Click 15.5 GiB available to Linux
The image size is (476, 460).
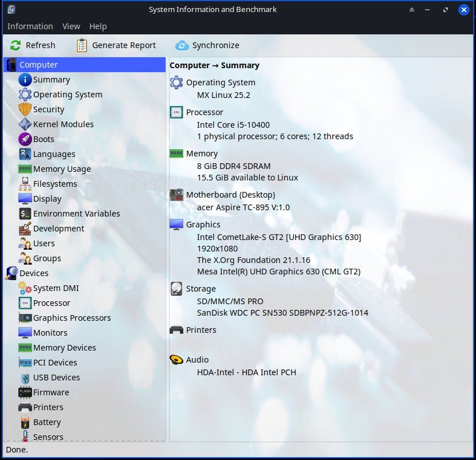(247, 178)
